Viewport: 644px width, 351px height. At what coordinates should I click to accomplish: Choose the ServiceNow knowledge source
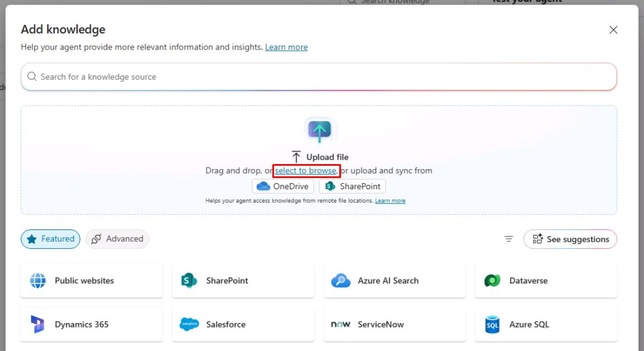395,324
